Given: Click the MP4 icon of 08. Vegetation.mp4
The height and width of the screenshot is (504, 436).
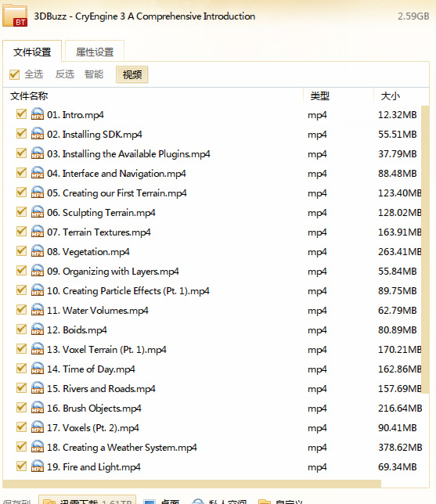Looking at the screenshot, I should (38, 251).
